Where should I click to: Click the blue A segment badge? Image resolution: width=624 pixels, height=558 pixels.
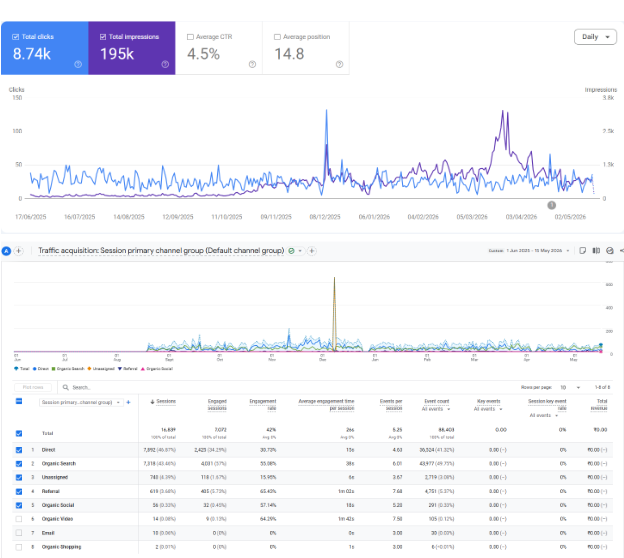point(6,251)
